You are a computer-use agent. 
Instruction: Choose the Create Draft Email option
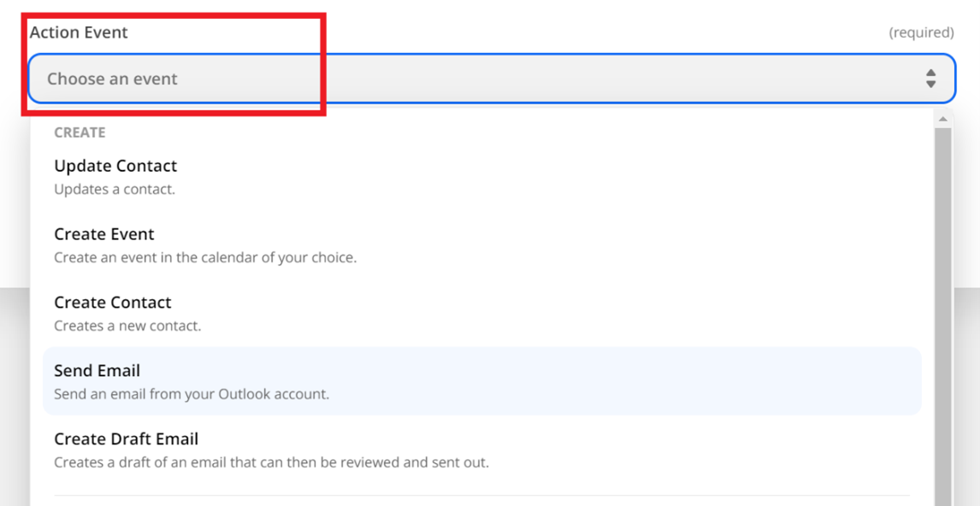[x=126, y=439]
